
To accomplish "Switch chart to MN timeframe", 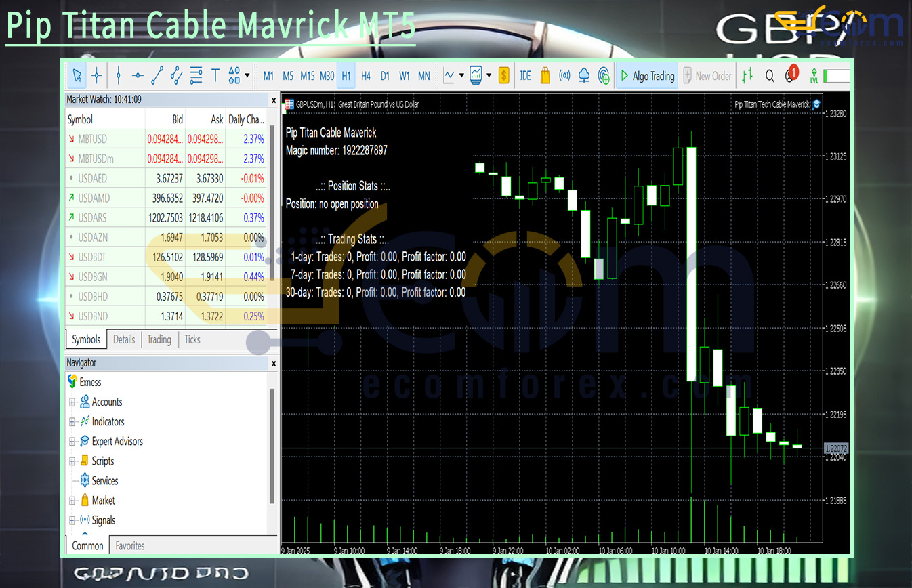I will (x=423, y=76).
